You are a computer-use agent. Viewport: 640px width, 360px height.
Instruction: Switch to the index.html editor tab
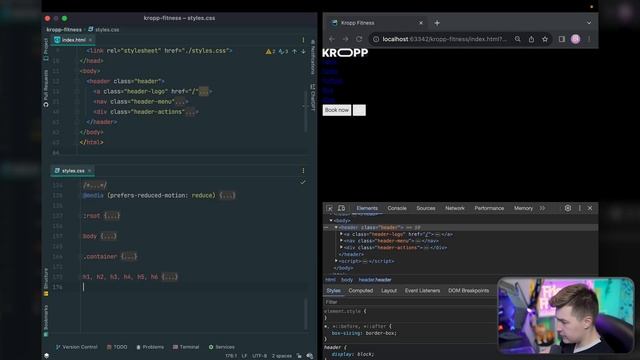coord(73,40)
